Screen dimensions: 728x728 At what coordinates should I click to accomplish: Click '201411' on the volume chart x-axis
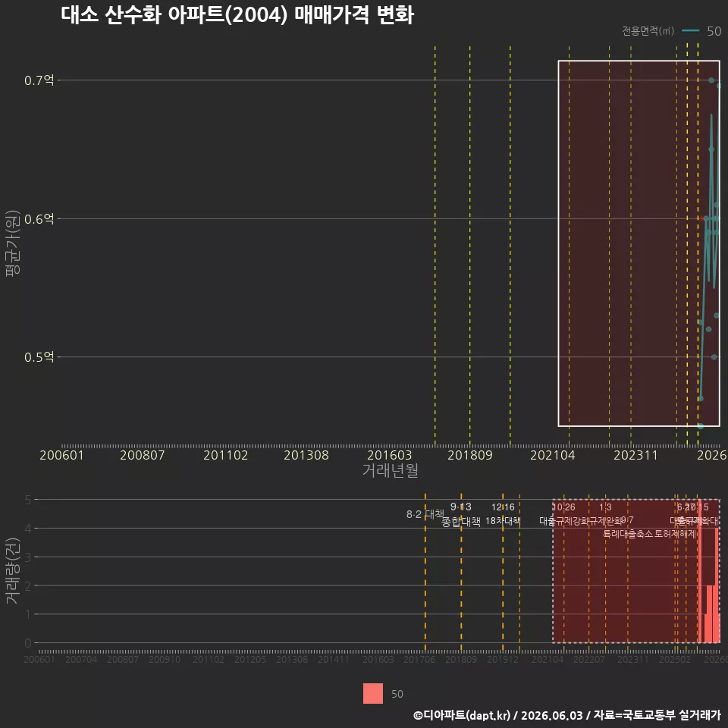[334, 659]
